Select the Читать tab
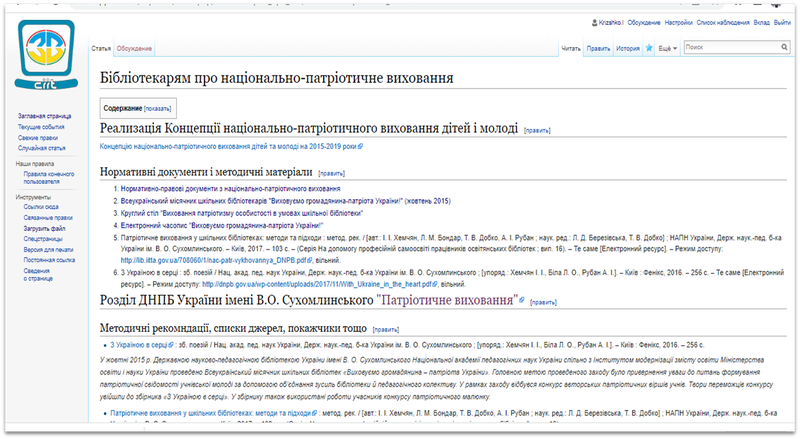Screen dimensions: 800x439 click(x=571, y=48)
